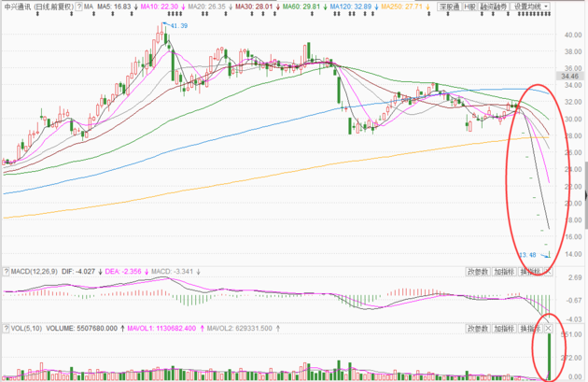Click the DIF: -4.027 value
Viewport: 588px width, 382px height.
pos(78,271)
